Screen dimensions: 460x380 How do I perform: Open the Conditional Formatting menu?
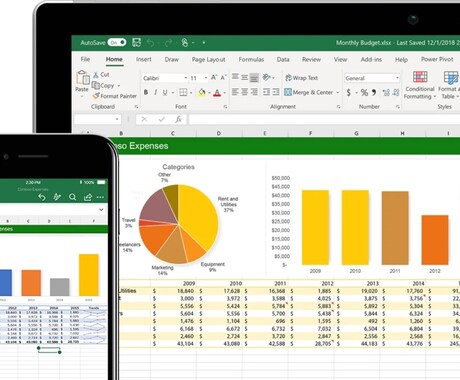click(x=420, y=85)
